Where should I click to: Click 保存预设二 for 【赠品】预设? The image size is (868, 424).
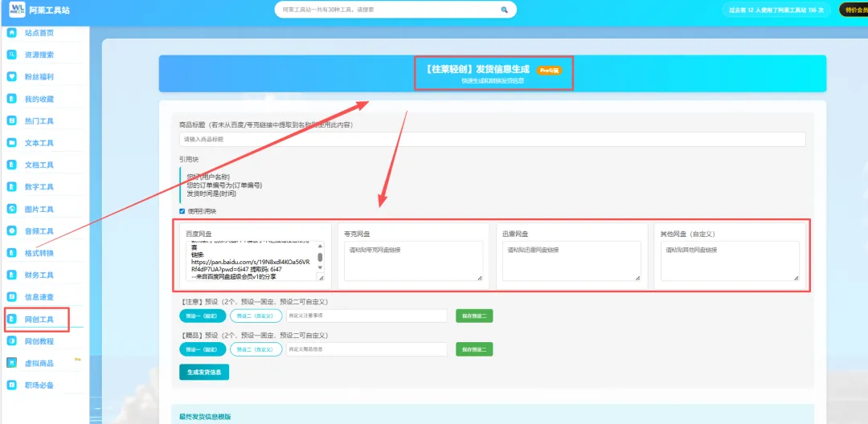tap(474, 349)
